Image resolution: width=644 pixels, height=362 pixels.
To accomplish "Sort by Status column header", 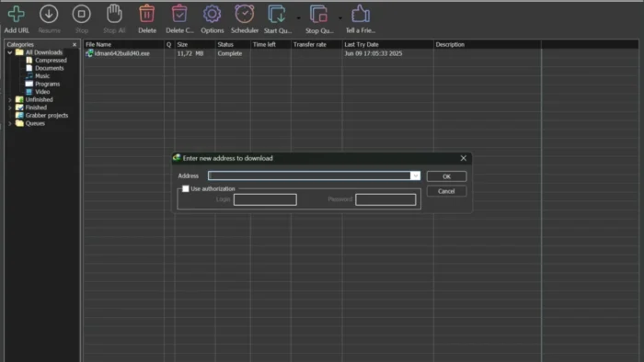I will 233,44.
